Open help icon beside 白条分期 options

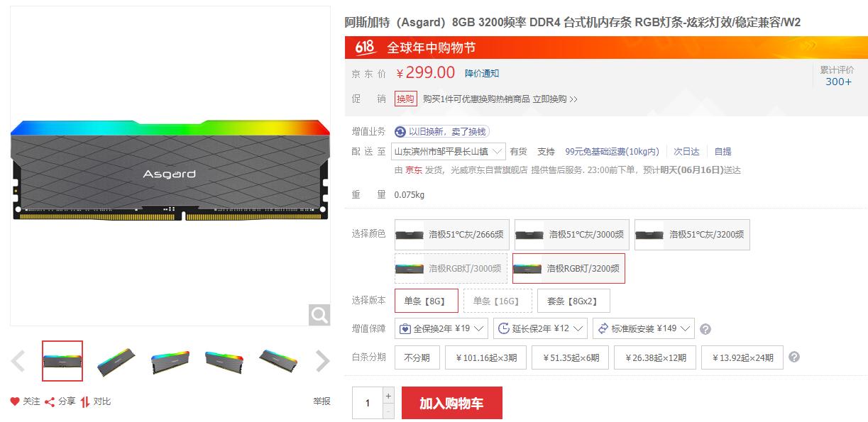tap(794, 357)
